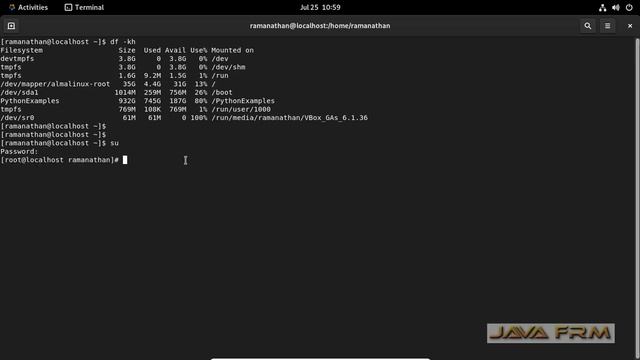The image size is (640, 360).
Task: Click the volume speaker icon
Action: pyautogui.click(x=616, y=7)
